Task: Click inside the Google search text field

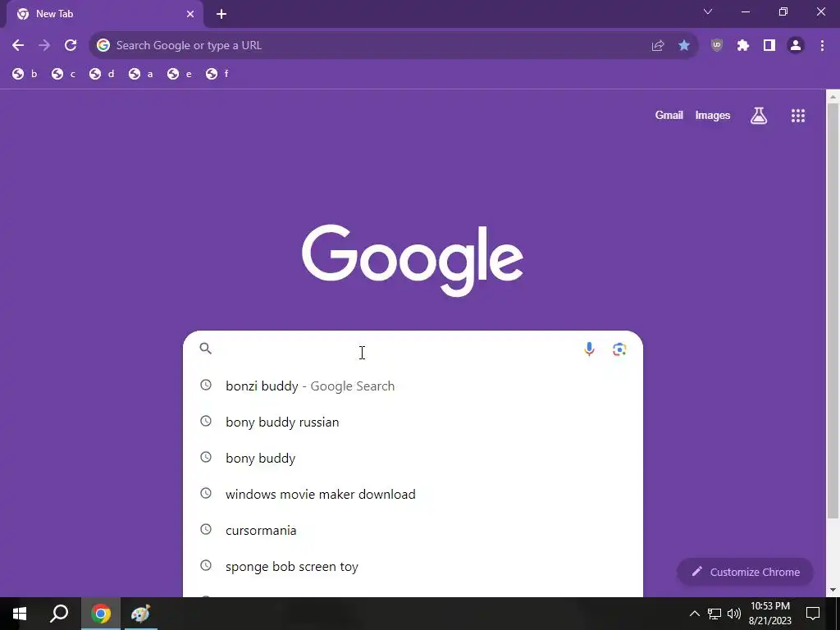Action: point(396,349)
